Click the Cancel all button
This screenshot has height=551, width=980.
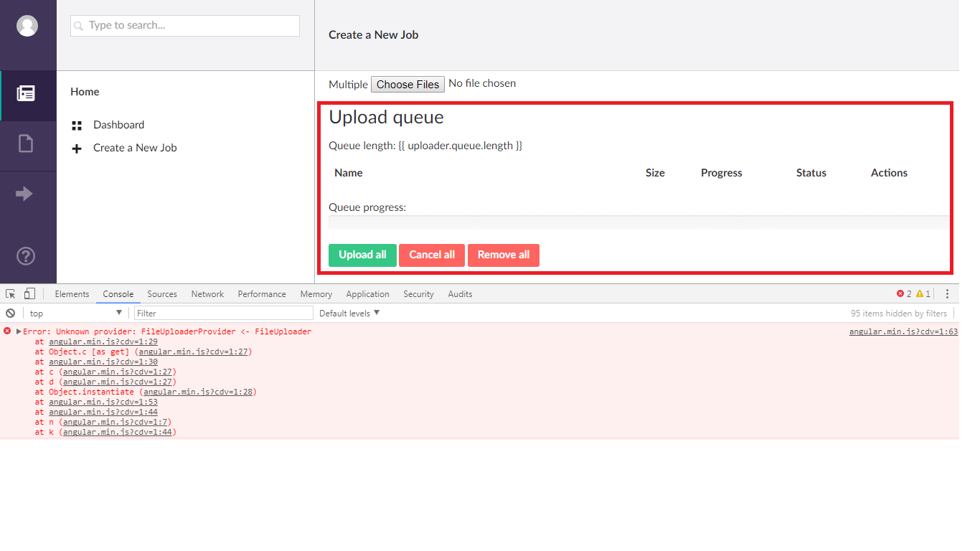(432, 255)
